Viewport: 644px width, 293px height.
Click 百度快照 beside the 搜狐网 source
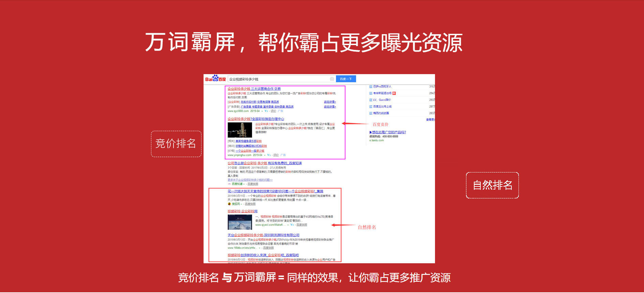point(250,204)
